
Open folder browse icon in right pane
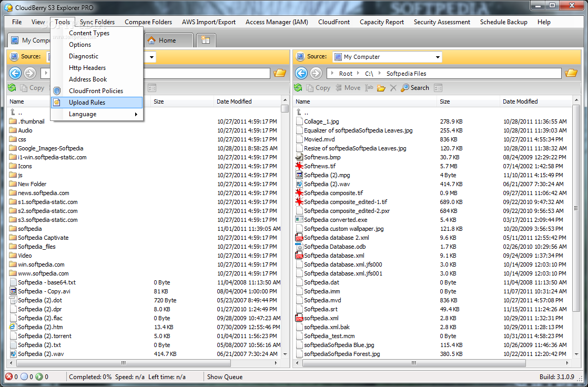coord(571,73)
